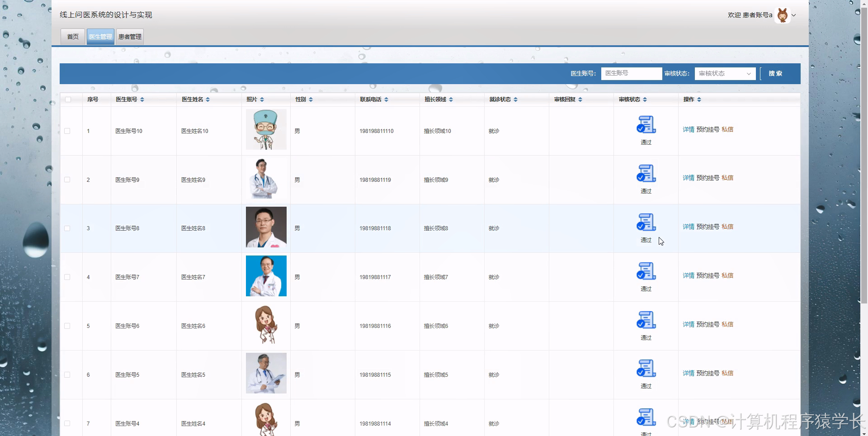This screenshot has width=868, height=436.
Task: Sort by 联系电话 column arrows
Action: (x=386, y=100)
